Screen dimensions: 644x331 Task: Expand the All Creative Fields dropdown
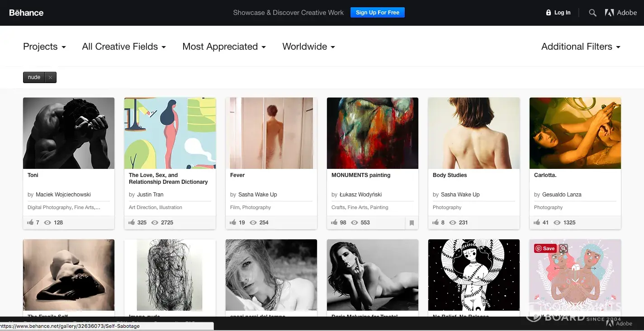click(123, 47)
